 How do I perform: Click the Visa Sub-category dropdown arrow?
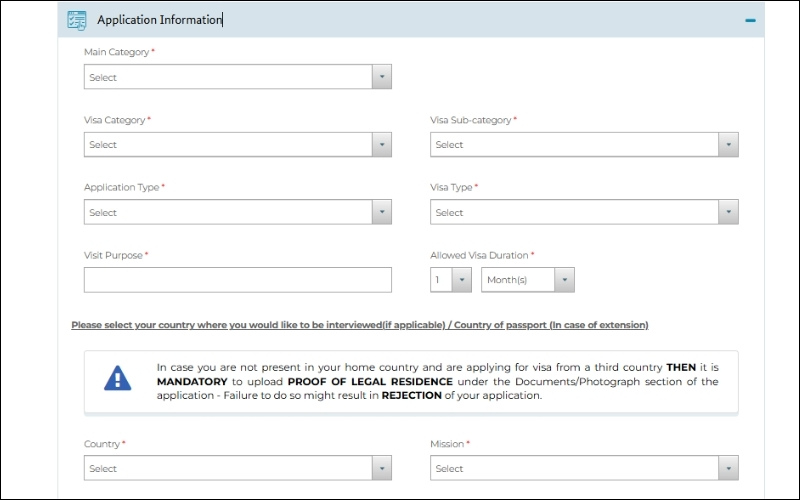tap(728, 145)
